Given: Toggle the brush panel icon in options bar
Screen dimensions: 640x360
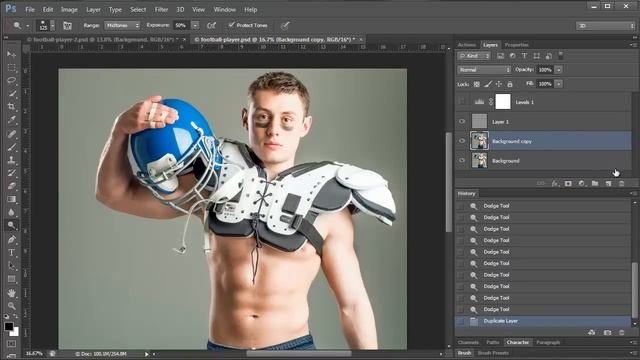Looking at the screenshot, I should (67, 26).
